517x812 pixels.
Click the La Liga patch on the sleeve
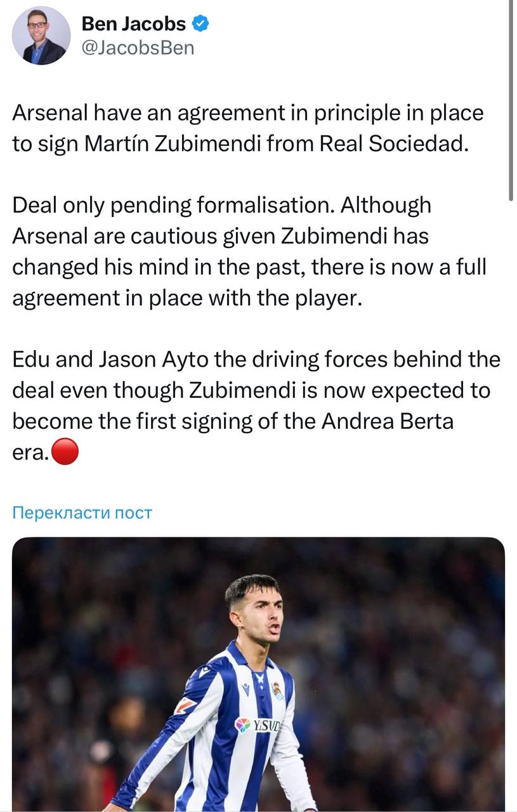pos(185,705)
